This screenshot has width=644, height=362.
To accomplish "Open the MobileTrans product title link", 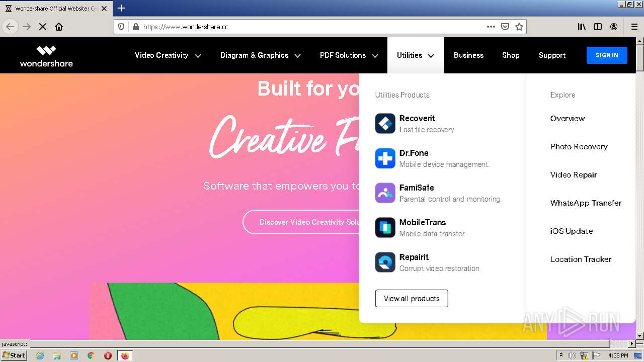I will point(423,223).
